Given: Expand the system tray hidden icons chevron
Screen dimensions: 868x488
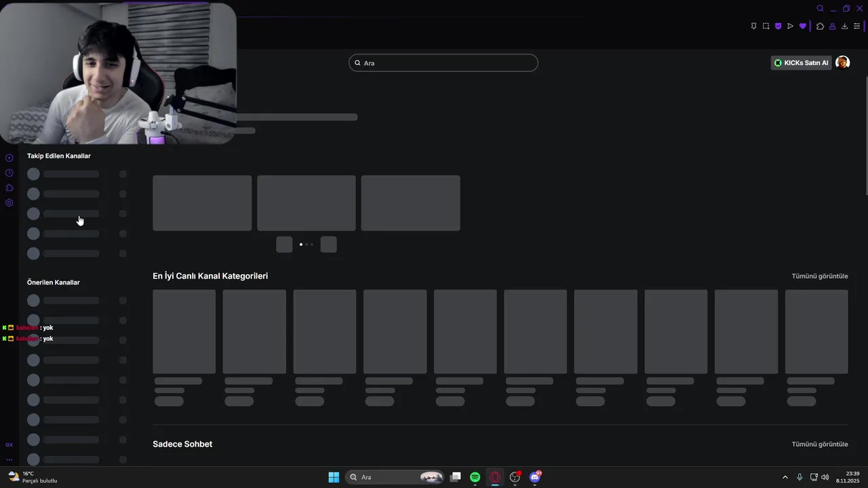Looking at the screenshot, I should coord(785,477).
